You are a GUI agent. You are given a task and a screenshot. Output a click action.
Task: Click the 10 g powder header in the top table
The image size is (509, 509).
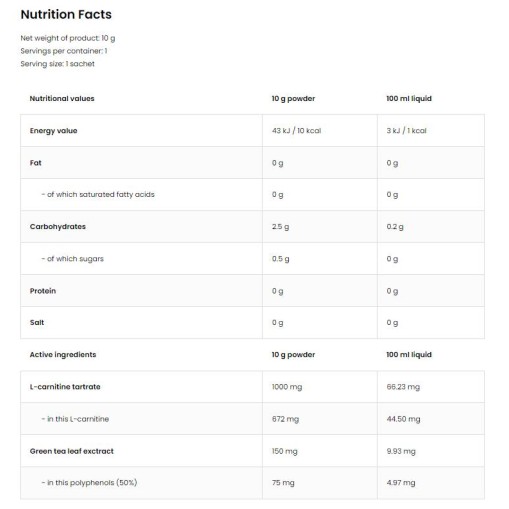[293, 99]
